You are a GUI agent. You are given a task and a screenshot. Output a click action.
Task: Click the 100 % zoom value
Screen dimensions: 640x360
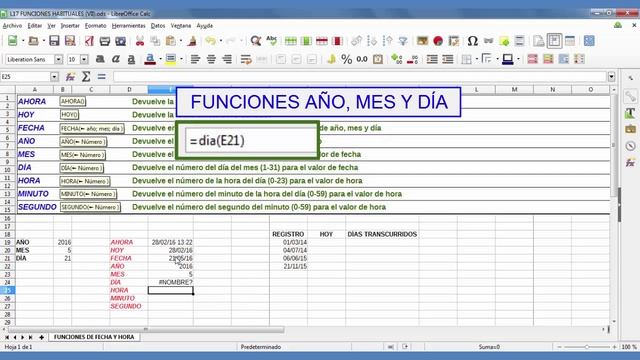coord(629,347)
